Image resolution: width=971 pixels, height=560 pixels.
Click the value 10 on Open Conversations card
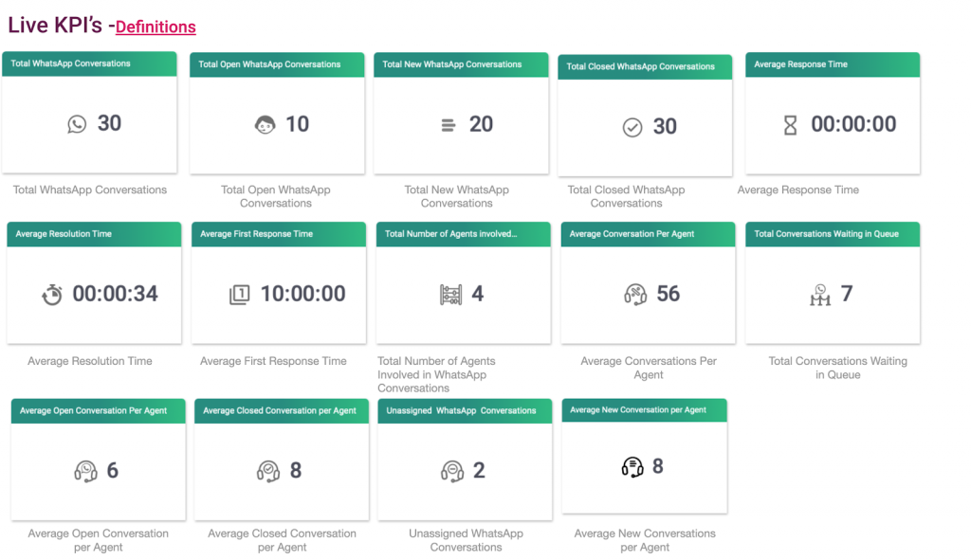[x=297, y=124]
